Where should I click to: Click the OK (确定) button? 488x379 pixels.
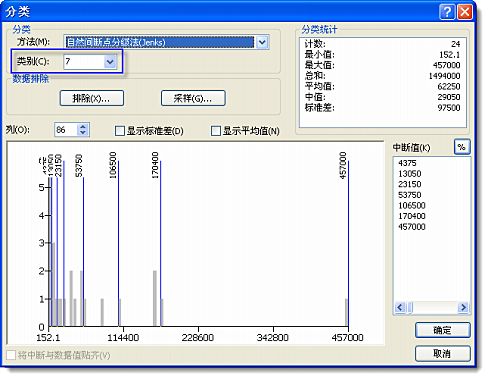pyautogui.click(x=443, y=330)
